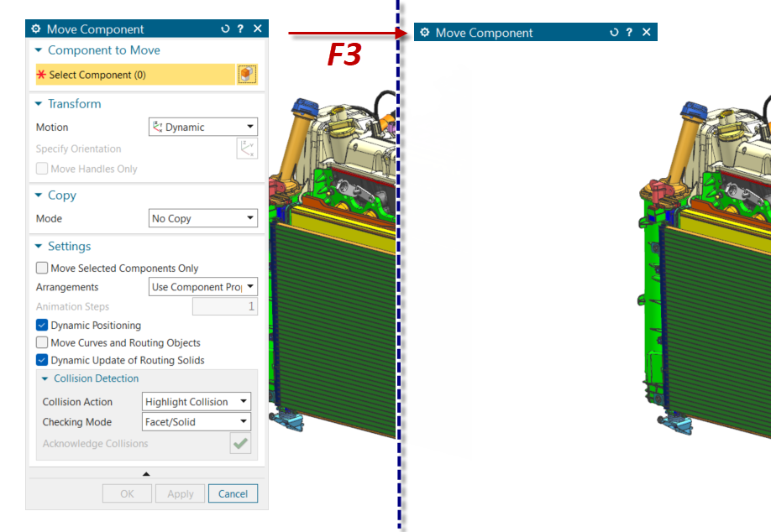Open the Copy Mode dropdown
This screenshot has width=771, height=532.
tap(203, 218)
